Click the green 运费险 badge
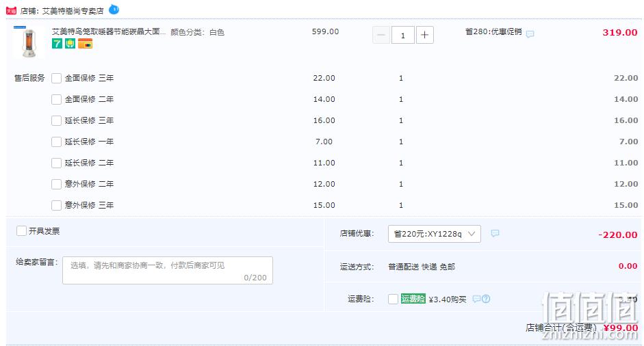 click(413, 299)
